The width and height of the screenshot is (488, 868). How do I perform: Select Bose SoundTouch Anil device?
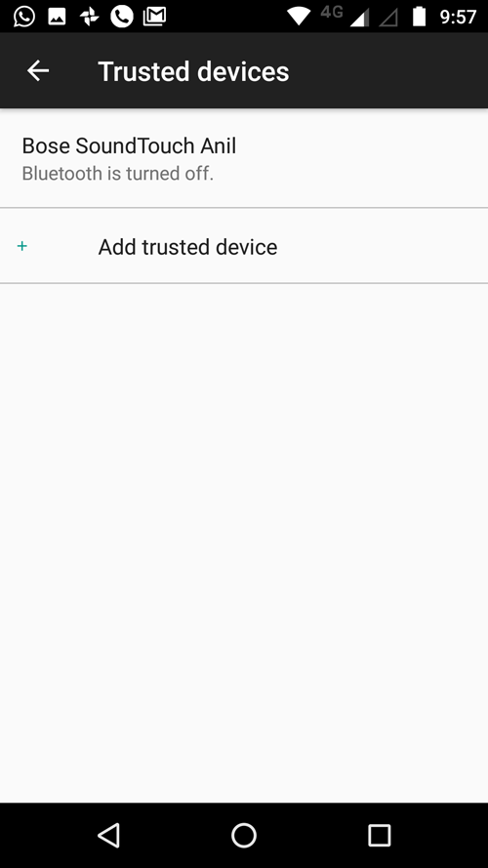tap(244, 158)
